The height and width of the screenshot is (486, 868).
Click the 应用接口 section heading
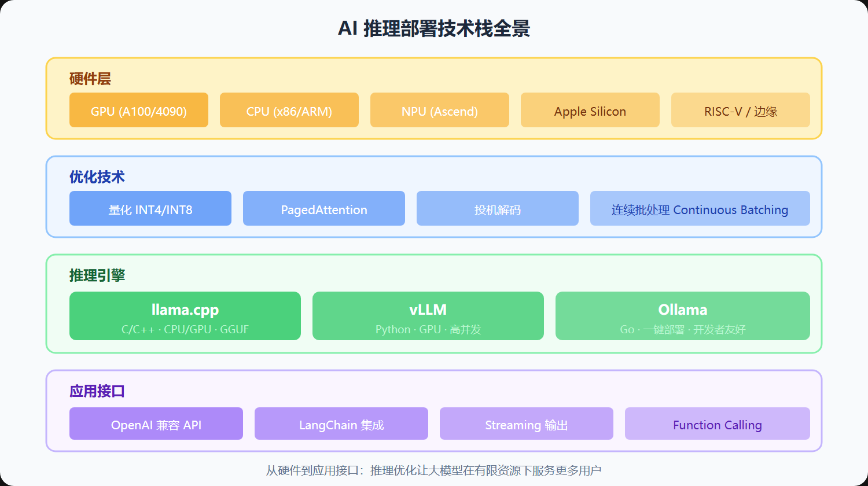click(x=97, y=391)
